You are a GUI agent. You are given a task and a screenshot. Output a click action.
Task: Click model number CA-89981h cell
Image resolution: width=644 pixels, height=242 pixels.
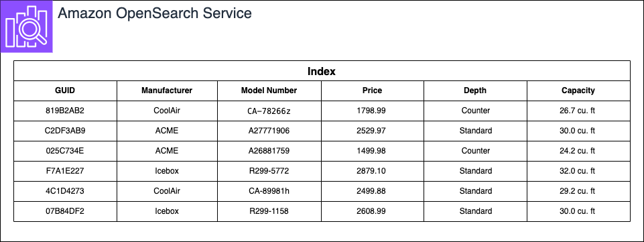(269, 191)
